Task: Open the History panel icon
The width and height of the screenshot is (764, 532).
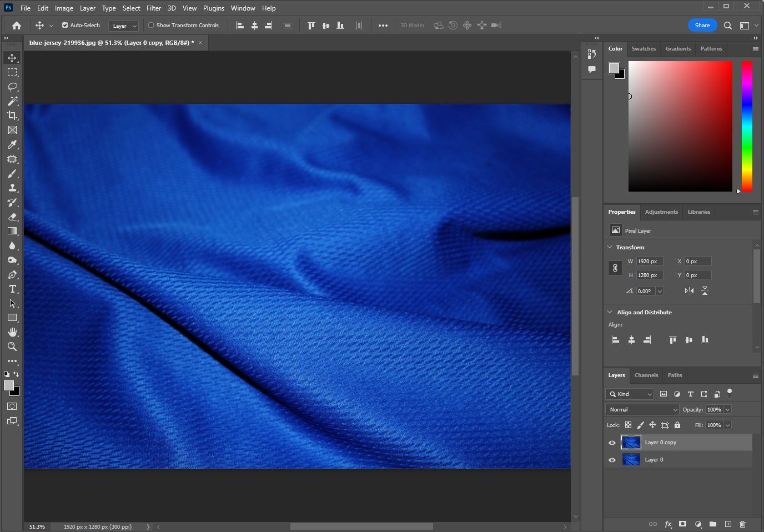Action: 592,54
